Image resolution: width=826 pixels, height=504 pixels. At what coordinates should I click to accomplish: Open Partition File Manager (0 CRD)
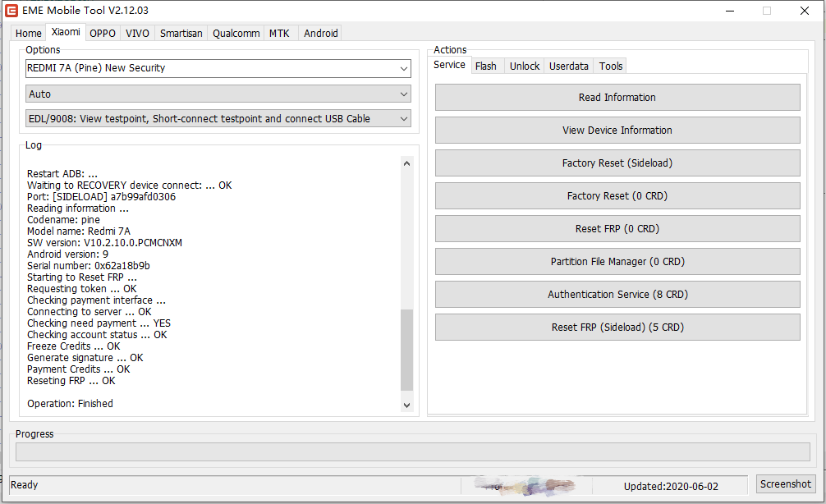617,262
